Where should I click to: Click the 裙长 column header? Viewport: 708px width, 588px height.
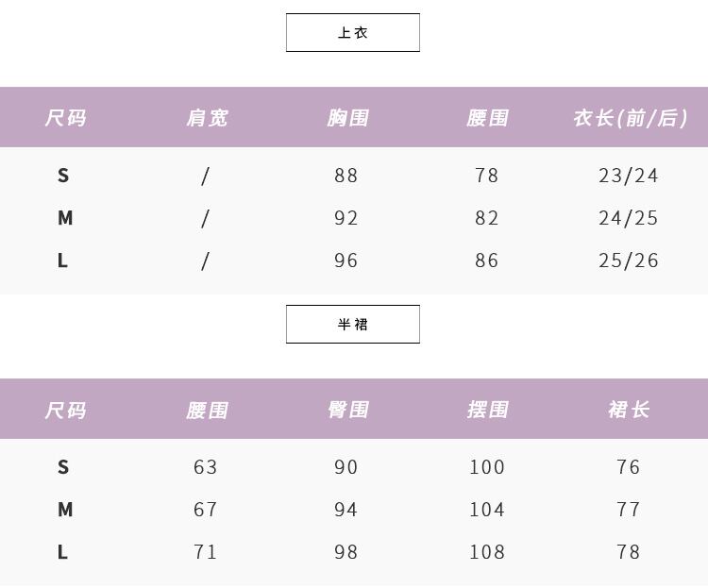pyautogui.click(x=629, y=410)
